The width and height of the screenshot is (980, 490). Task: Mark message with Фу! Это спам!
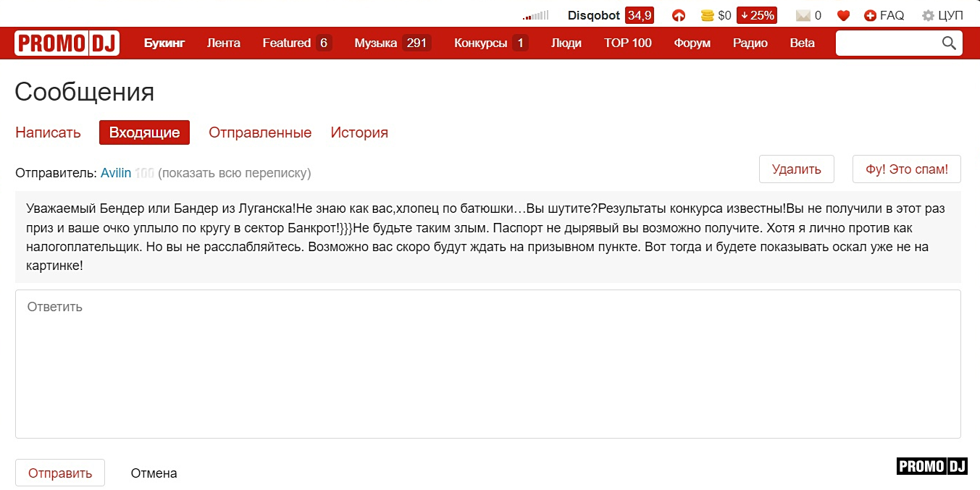click(x=906, y=169)
